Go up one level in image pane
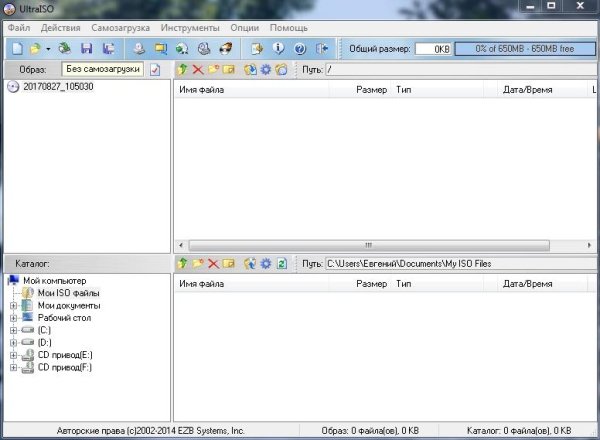 point(183,70)
